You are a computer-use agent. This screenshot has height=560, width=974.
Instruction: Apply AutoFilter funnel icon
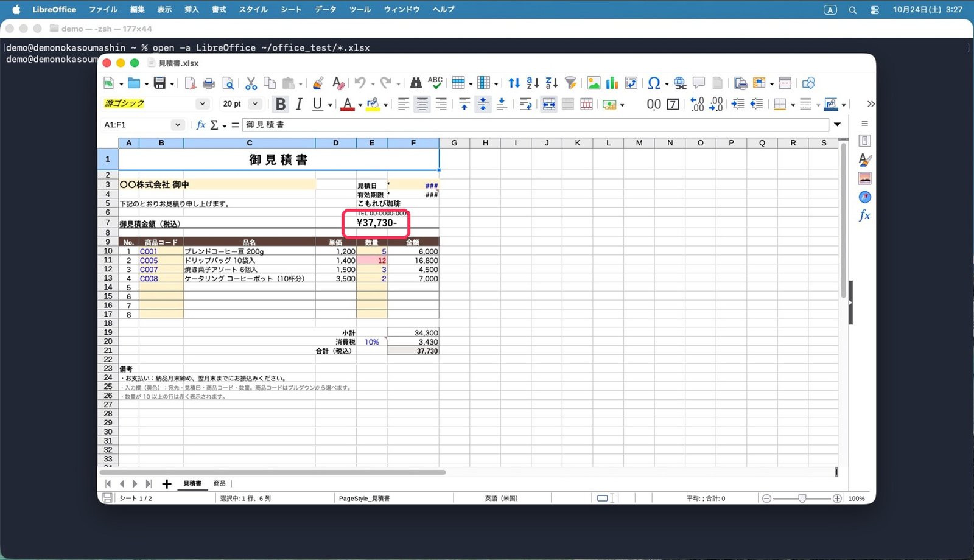570,83
